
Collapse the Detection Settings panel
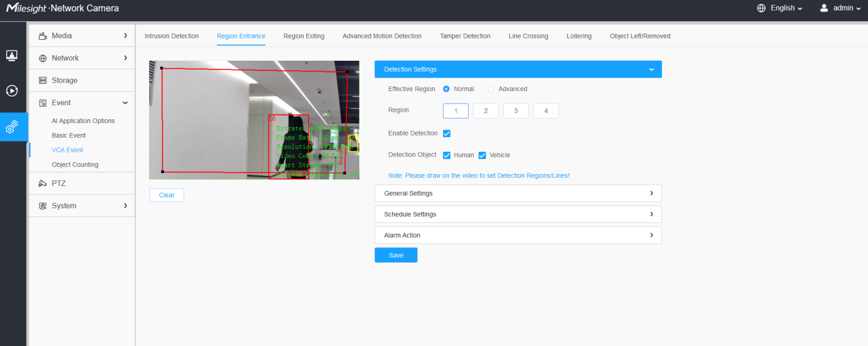518,69
